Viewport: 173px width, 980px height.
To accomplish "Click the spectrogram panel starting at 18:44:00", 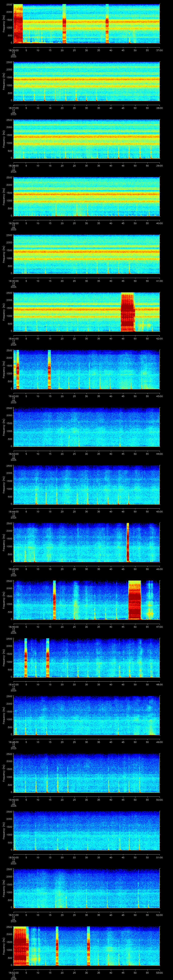I will pyautogui.click(x=87, y=485).
